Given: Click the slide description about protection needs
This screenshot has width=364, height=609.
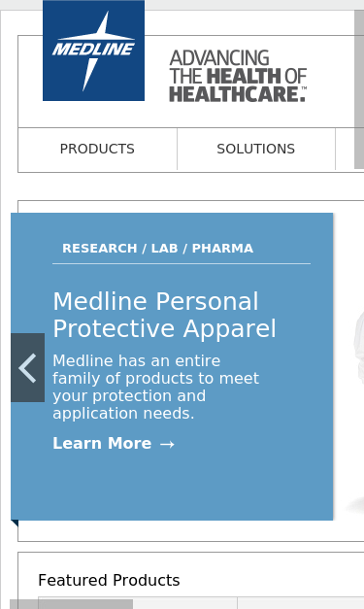Looking at the screenshot, I should coord(155,387).
